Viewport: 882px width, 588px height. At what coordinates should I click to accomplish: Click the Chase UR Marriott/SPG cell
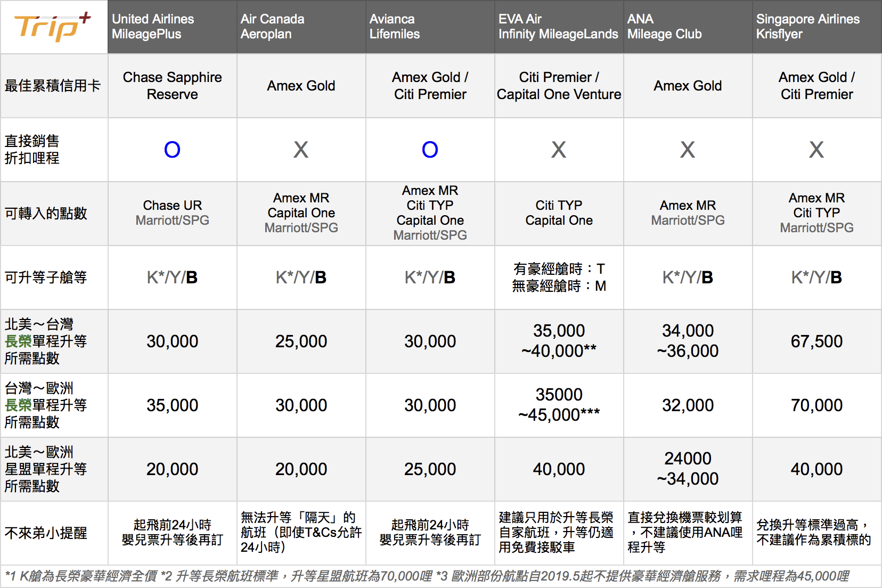pyautogui.click(x=172, y=213)
